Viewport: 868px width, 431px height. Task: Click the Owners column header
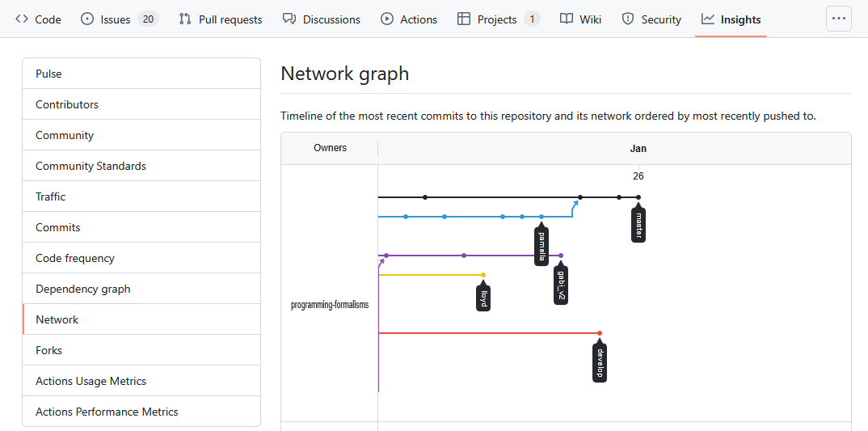(x=330, y=148)
